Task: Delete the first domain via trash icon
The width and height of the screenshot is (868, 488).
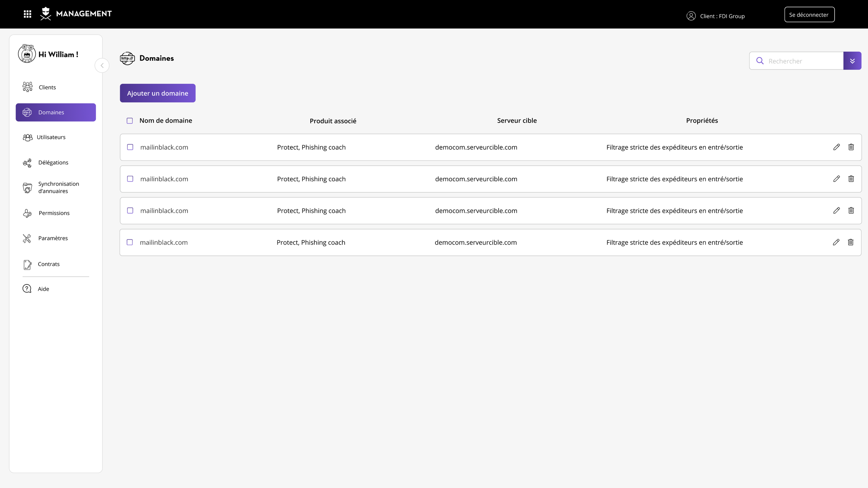Action: click(851, 147)
